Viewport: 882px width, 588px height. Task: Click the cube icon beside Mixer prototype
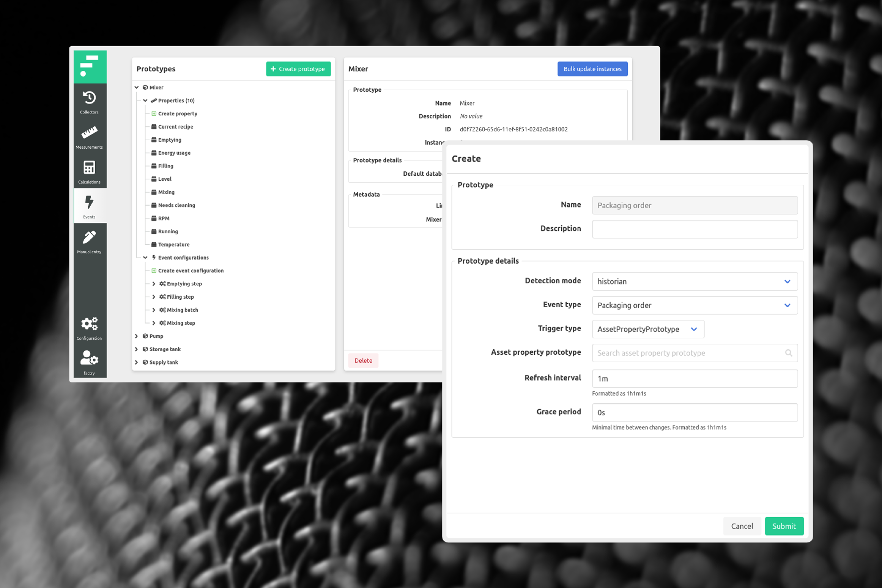point(145,87)
